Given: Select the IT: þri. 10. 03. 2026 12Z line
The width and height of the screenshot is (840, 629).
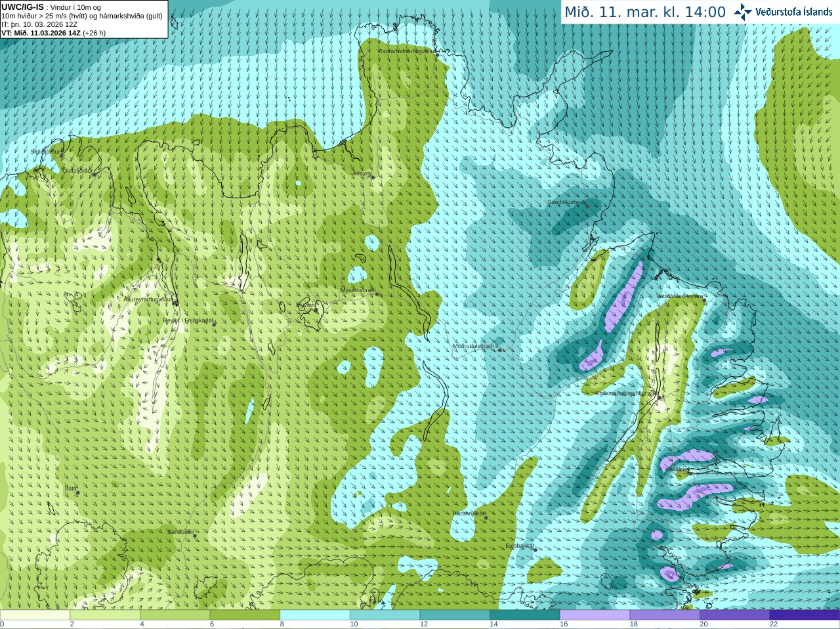Looking at the screenshot, I should 39,24.
